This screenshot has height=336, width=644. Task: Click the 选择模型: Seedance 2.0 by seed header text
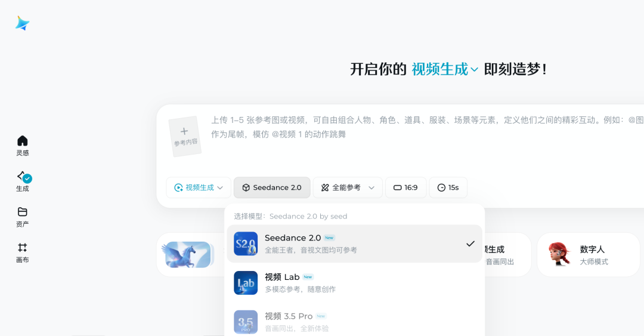tap(290, 216)
